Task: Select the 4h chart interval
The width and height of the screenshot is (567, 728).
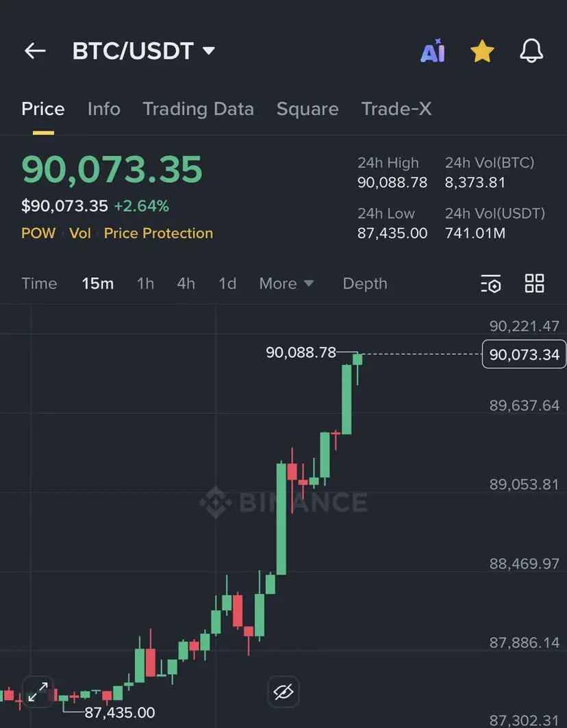Action: click(186, 283)
